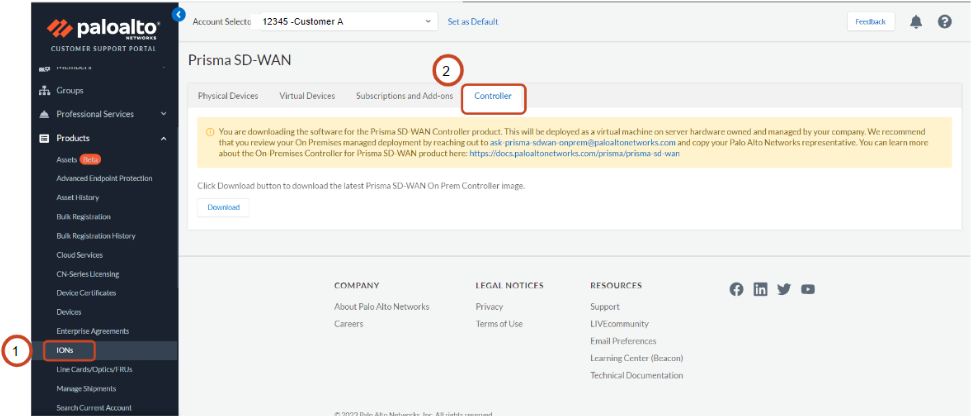Screen dimensions: 972x416
Task: Open the Facebook social icon
Action: click(737, 289)
